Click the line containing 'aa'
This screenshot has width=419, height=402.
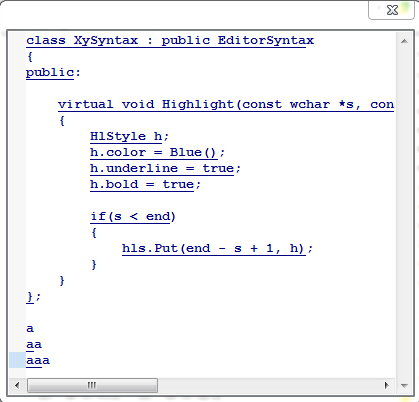pyautogui.click(x=34, y=345)
